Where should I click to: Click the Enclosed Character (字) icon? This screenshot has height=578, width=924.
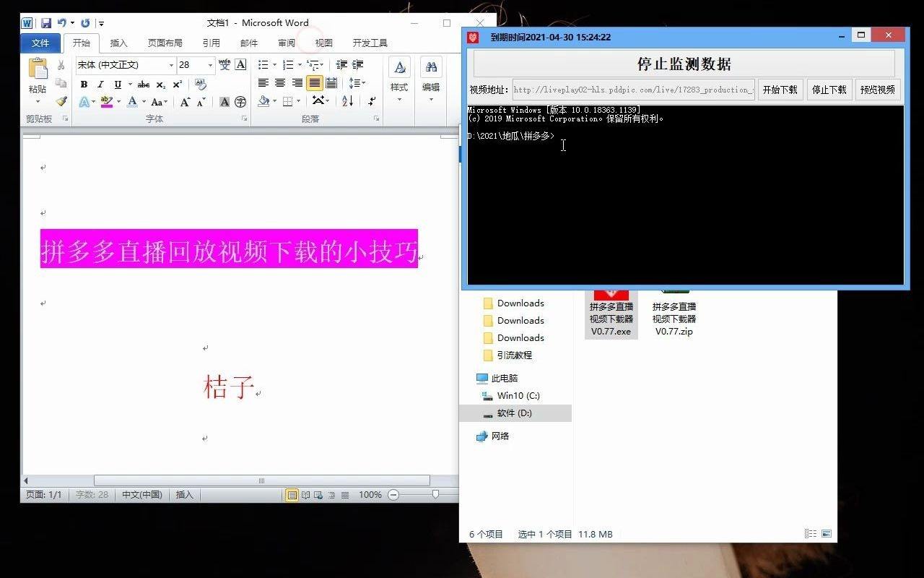(240, 102)
